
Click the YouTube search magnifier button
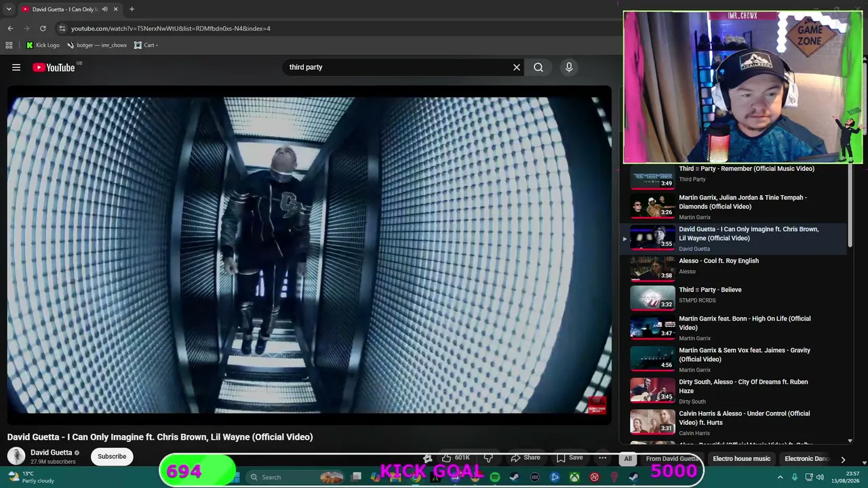pyautogui.click(x=538, y=67)
